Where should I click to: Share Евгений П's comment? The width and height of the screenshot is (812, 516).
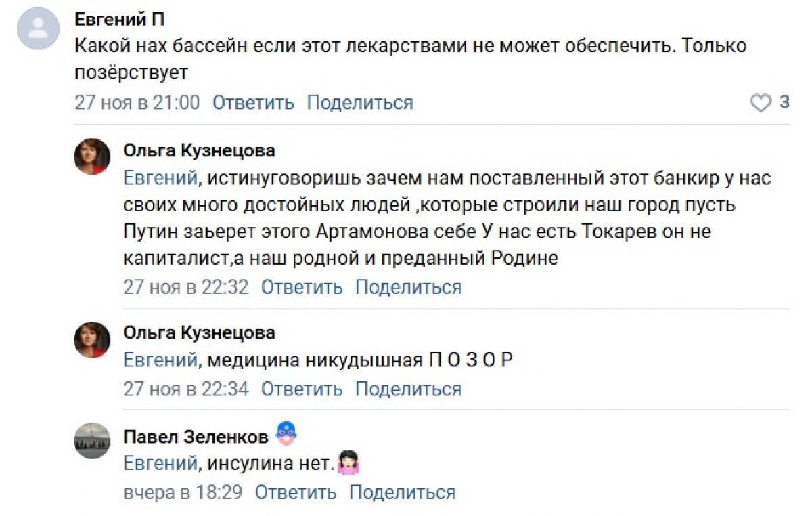[359, 103]
